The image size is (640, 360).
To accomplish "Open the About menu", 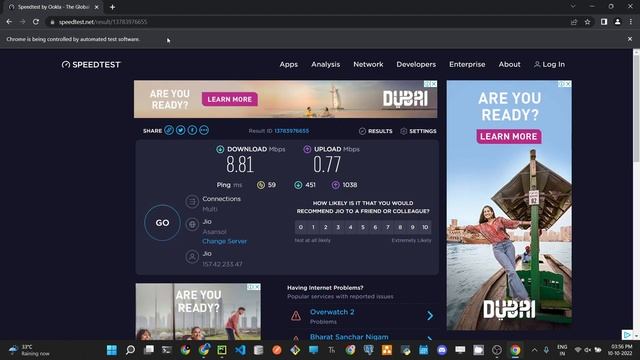I will click(x=509, y=64).
